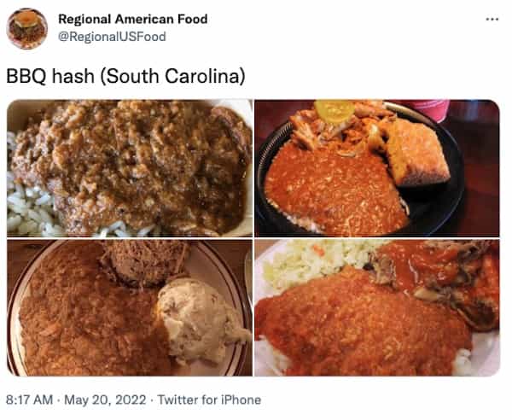Click the 8:17 AM timestamp
Screen dimensions: 512x420
(x=29, y=400)
